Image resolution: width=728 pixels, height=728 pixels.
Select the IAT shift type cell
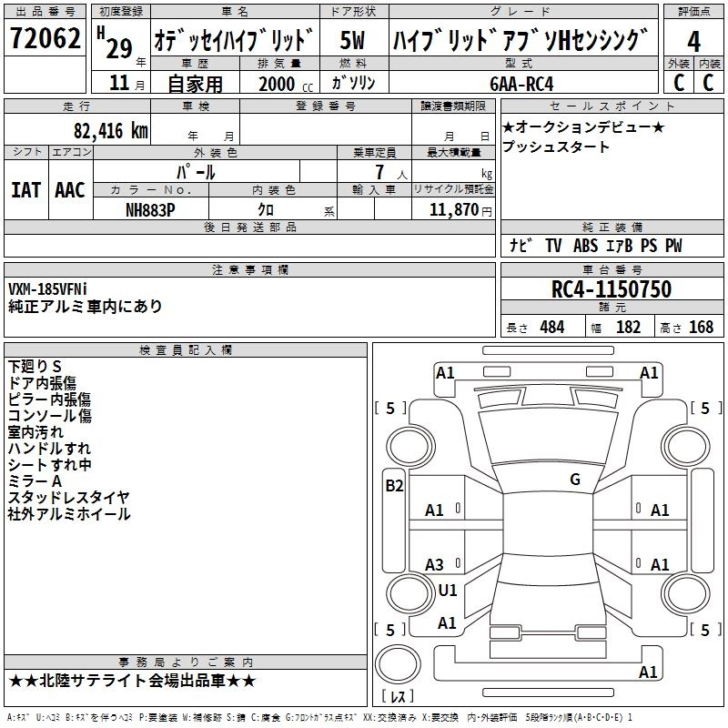click(25, 189)
